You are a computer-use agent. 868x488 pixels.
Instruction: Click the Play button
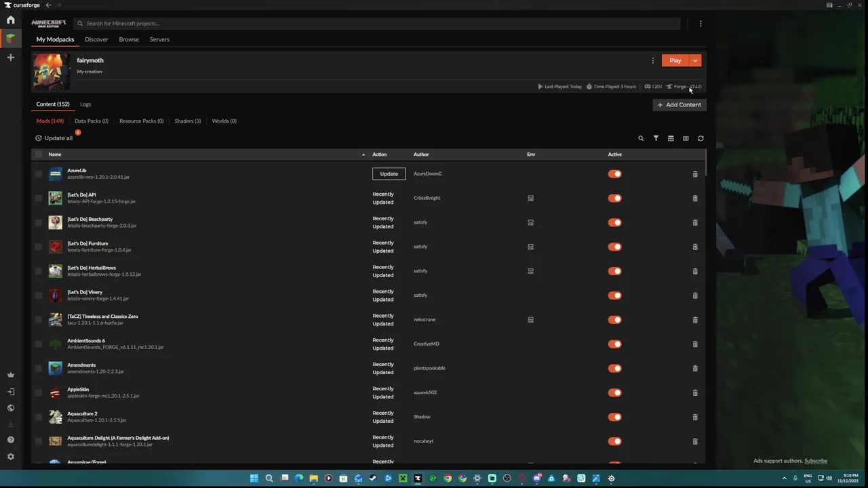[x=675, y=60]
